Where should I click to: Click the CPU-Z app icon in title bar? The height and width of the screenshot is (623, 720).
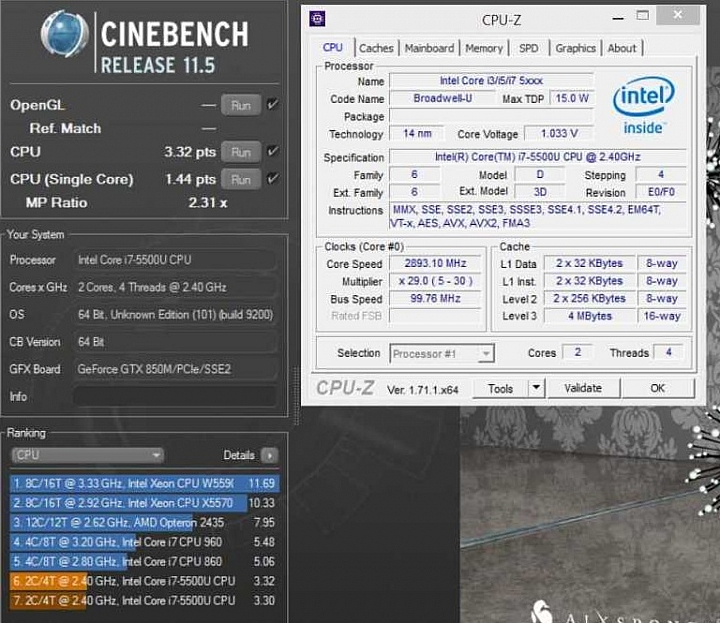point(317,19)
